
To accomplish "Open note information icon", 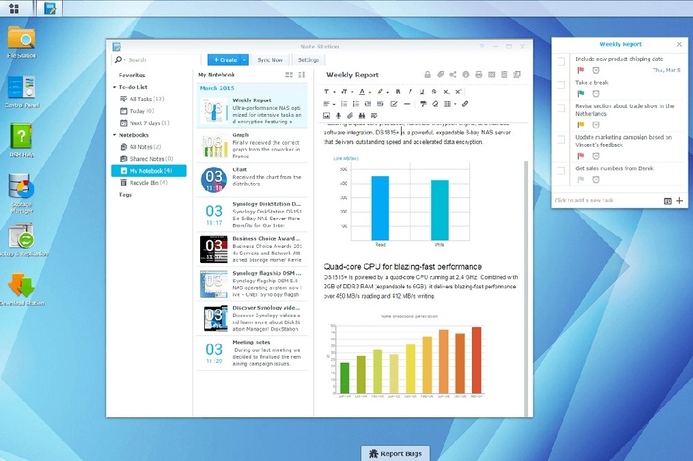I will [466, 75].
